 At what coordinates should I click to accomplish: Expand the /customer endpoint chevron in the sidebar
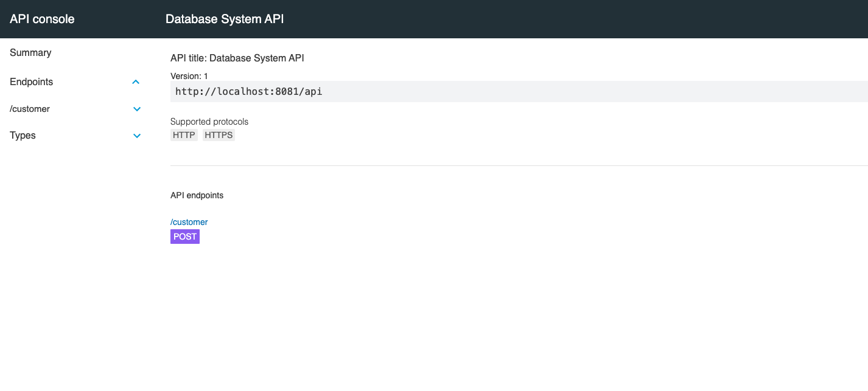137,109
